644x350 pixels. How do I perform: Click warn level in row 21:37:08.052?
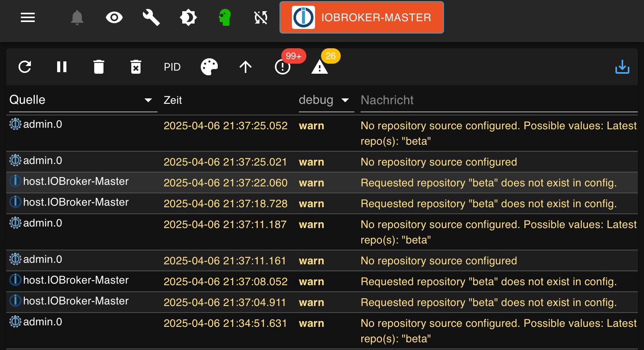(311, 282)
